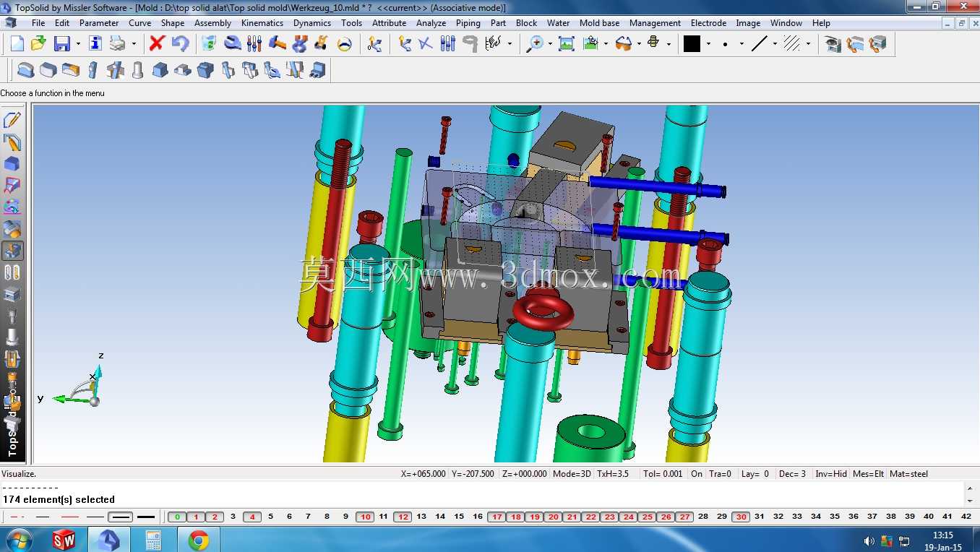Click the blue solid block icon in the left sidebar
This screenshot has width=980, height=552.
pyautogui.click(x=12, y=163)
